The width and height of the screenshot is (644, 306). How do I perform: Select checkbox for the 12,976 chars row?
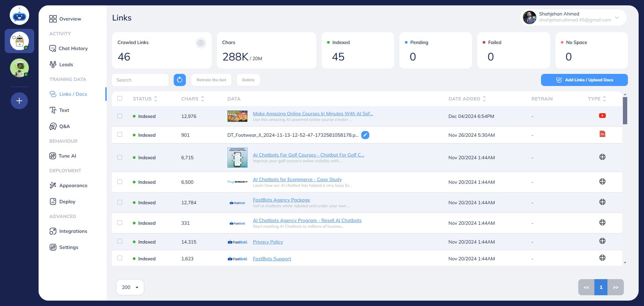pyautogui.click(x=120, y=116)
